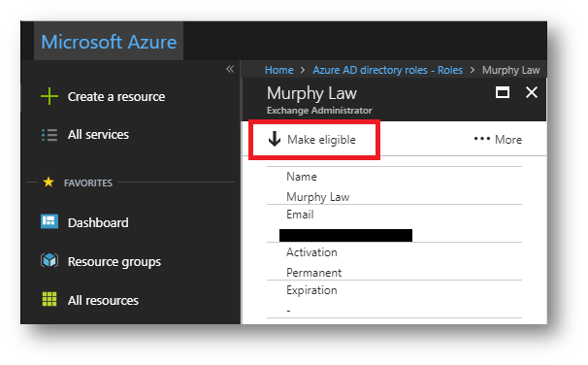Click the Make eligible down-arrow icon
This screenshot has width=588, height=365.
pyautogui.click(x=275, y=139)
